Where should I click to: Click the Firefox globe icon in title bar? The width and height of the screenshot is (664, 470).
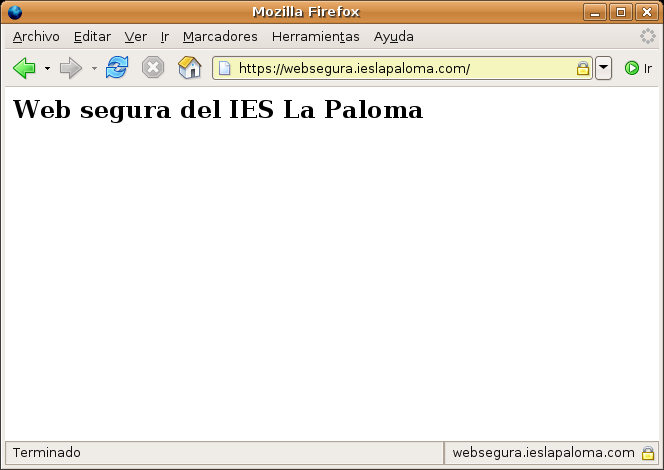(x=15, y=12)
